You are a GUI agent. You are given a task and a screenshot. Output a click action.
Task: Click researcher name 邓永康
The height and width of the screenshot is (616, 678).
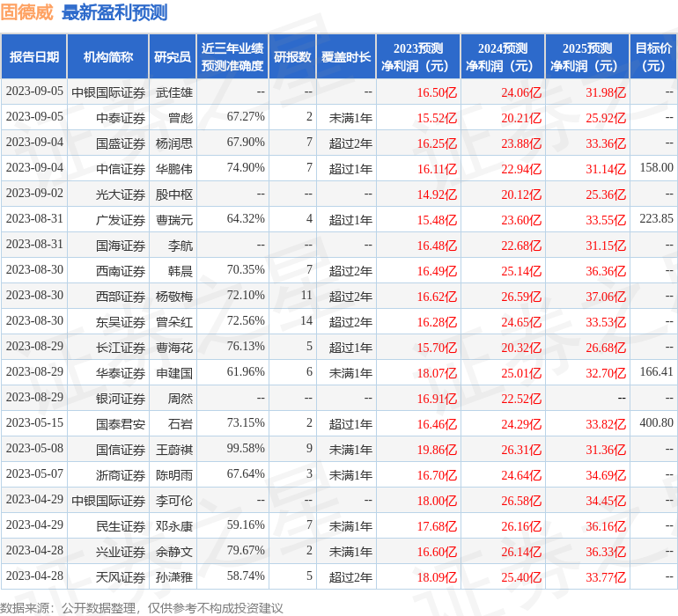[174, 526]
